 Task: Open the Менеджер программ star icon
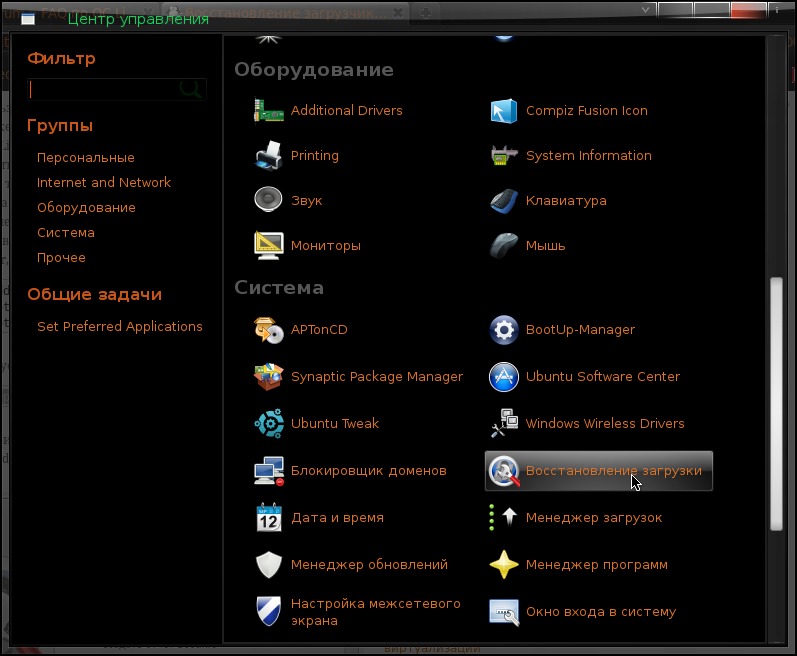pyautogui.click(x=503, y=565)
